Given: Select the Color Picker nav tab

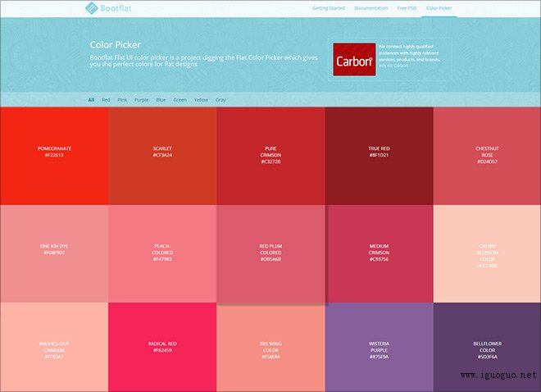Looking at the screenshot, I should tap(440, 8).
